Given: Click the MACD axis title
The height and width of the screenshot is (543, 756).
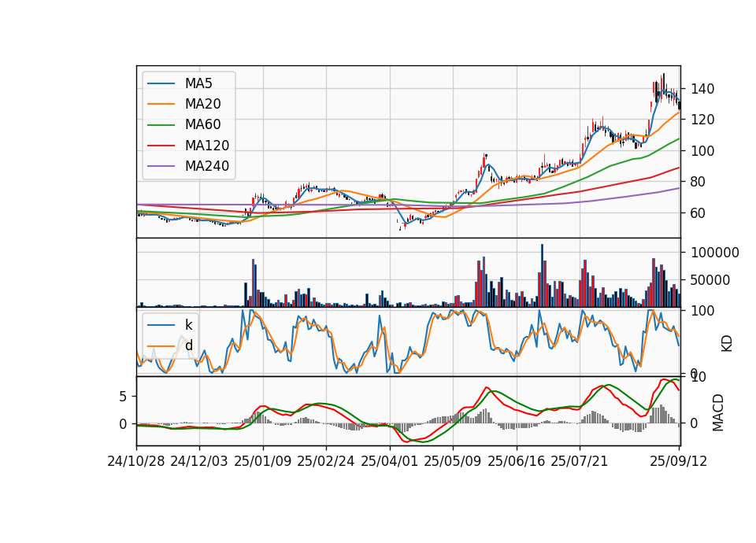Looking at the screenshot, I should [718, 412].
